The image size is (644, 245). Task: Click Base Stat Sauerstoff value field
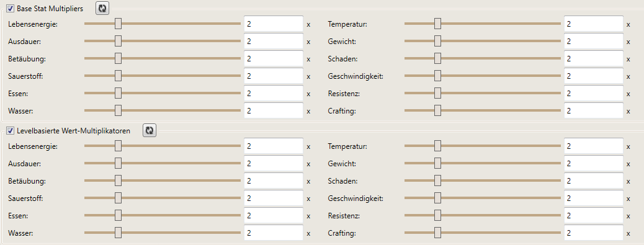click(274, 76)
